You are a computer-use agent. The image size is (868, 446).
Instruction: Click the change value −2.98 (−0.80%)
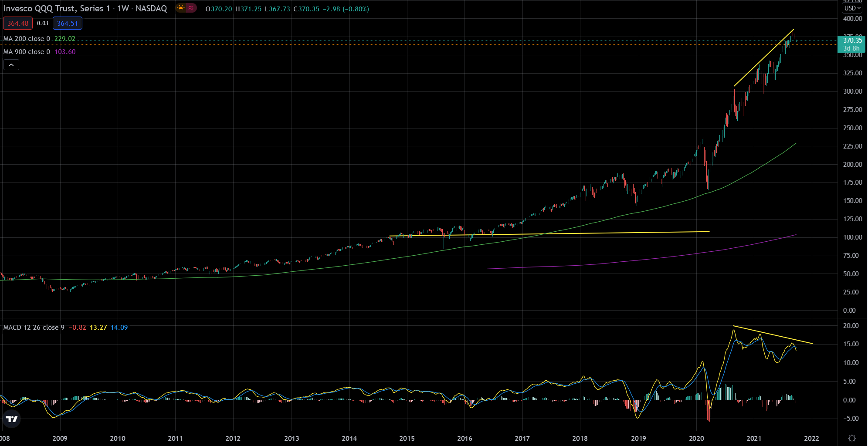pyautogui.click(x=346, y=9)
